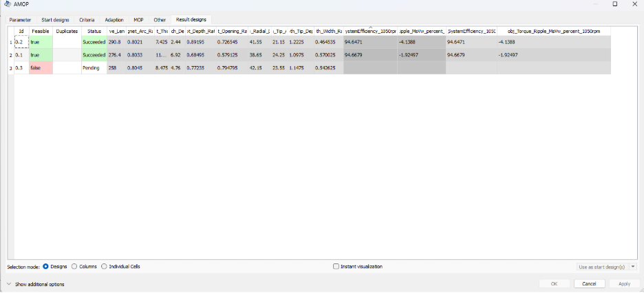Open the Adaption tab
Image resolution: width=644 pixels, height=293 pixels.
114,20
